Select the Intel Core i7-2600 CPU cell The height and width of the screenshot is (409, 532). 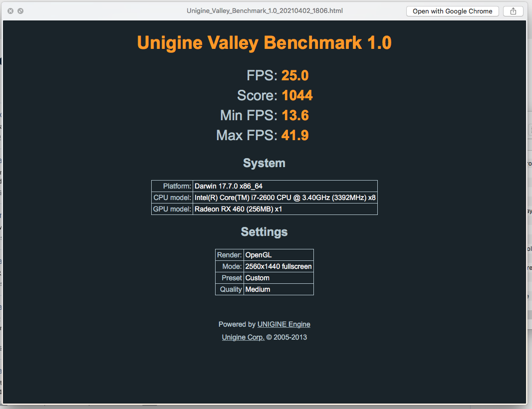pyautogui.click(x=285, y=198)
